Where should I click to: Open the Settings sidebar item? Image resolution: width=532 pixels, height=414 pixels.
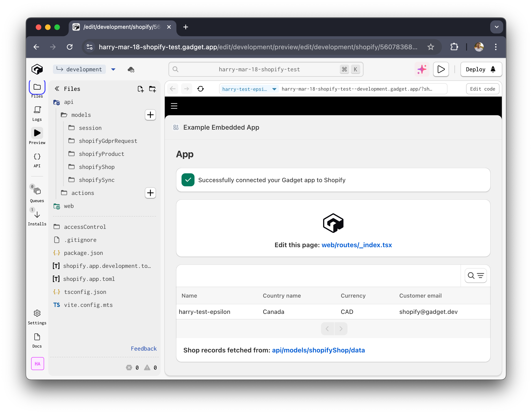click(x=37, y=317)
